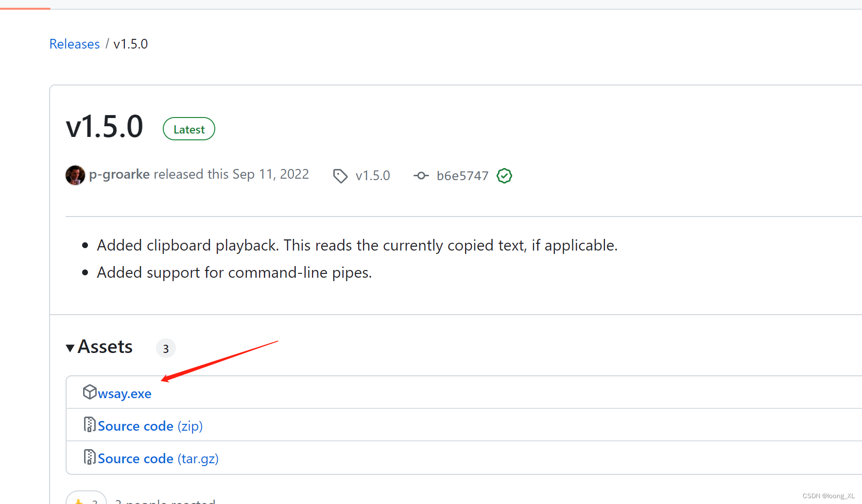
Task: Open the v1.5.0 tag link
Action: (x=373, y=176)
